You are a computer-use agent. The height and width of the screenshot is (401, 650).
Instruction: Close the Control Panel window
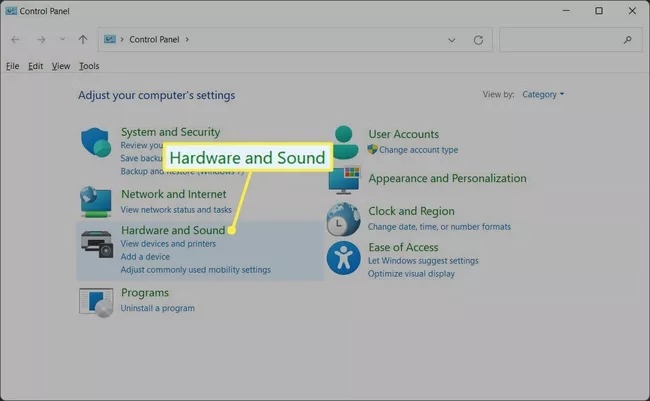click(632, 11)
